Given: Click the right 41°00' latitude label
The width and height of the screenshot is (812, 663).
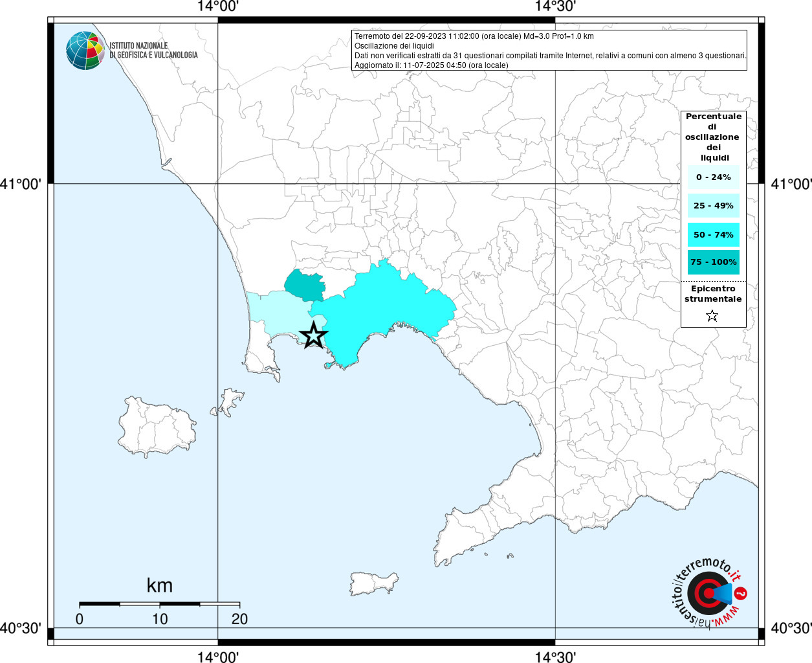Looking at the screenshot, I should point(791,185).
